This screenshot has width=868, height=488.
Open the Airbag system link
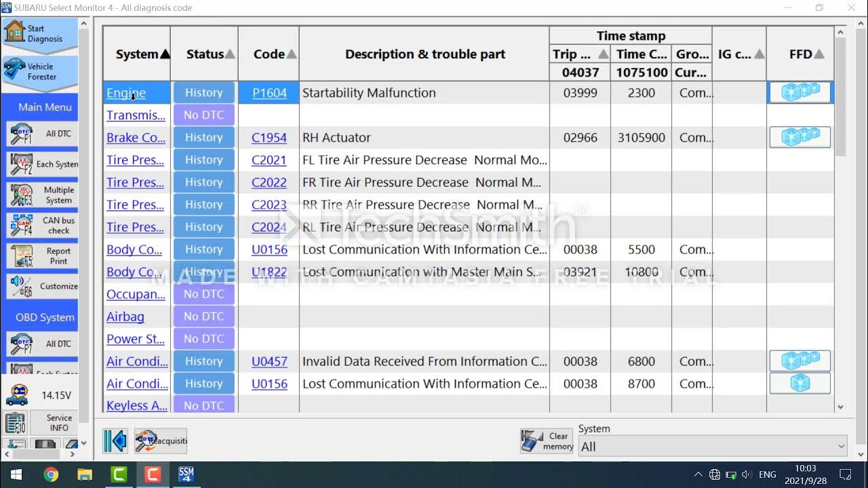tap(125, 317)
